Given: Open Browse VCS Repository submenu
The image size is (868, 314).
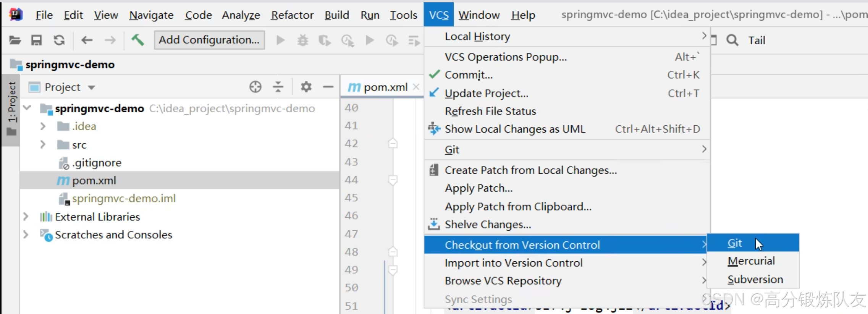Looking at the screenshot, I should 567,281.
